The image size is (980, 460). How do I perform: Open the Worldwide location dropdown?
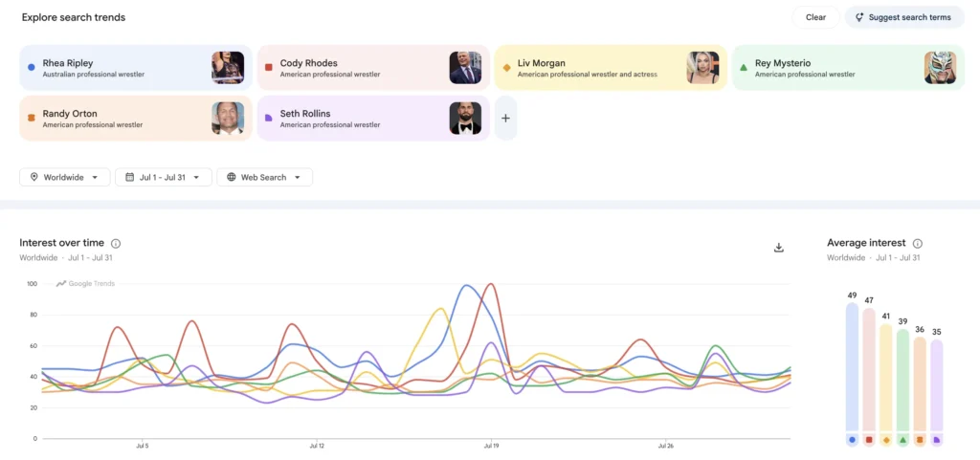[65, 177]
